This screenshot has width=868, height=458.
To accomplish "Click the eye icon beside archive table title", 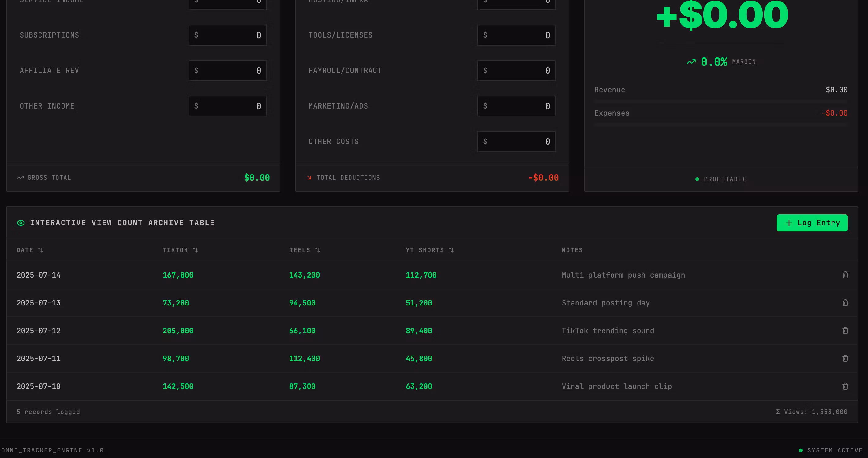I will point(21,223).
